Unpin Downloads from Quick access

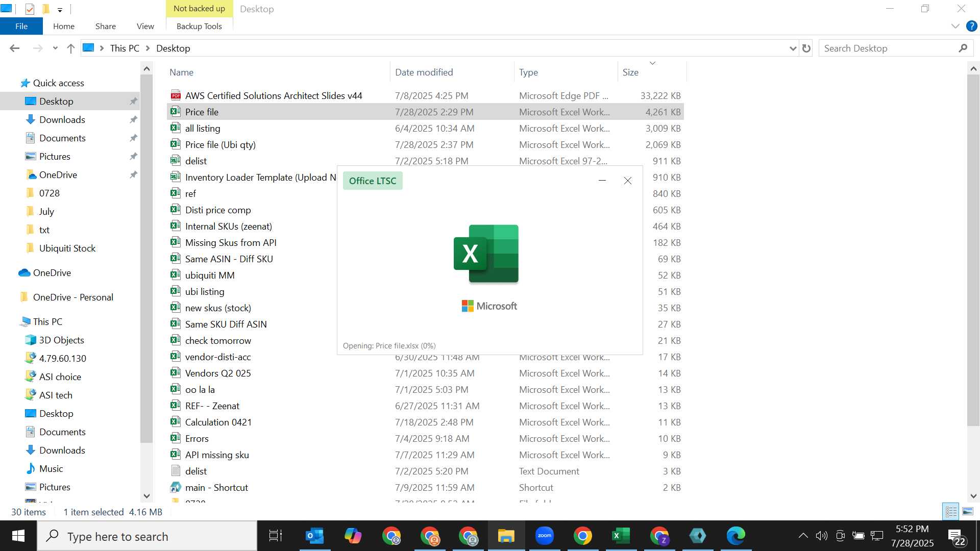point(133,119)
